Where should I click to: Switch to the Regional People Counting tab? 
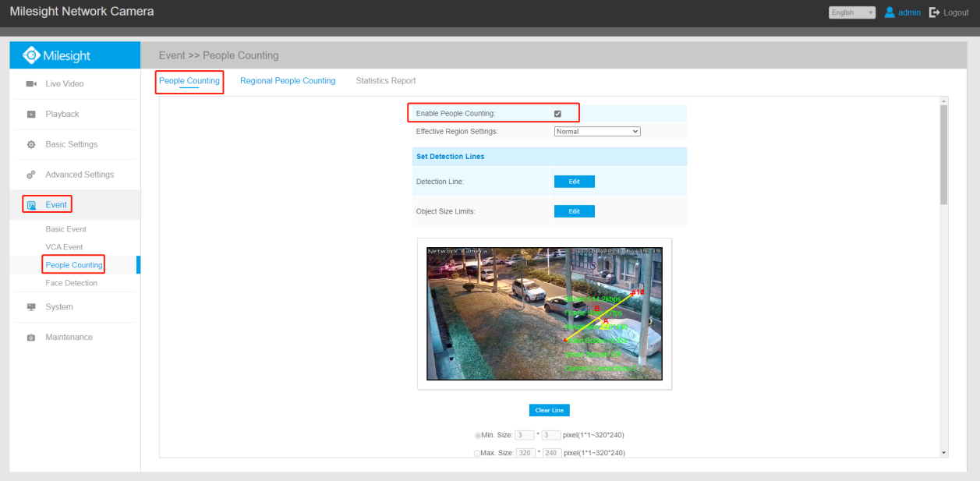pyautogui.click(x=288, y=81)
